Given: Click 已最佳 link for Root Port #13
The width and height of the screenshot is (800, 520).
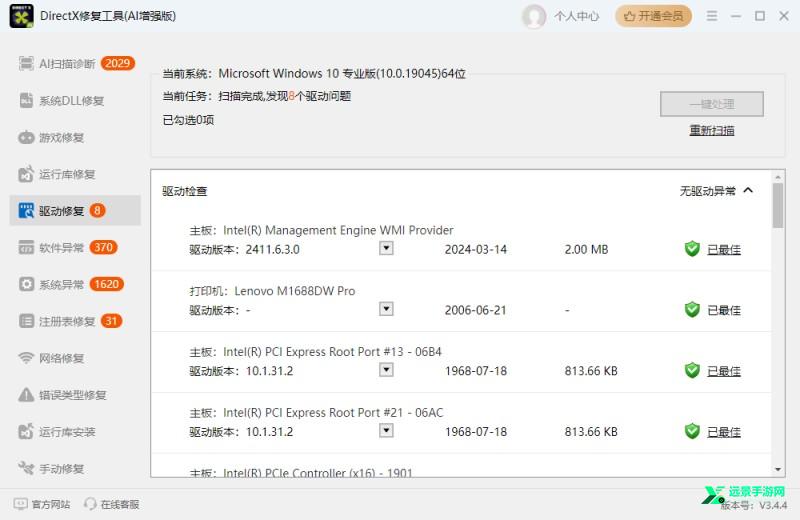Looking at the screenshot, I should pos(724,371).
